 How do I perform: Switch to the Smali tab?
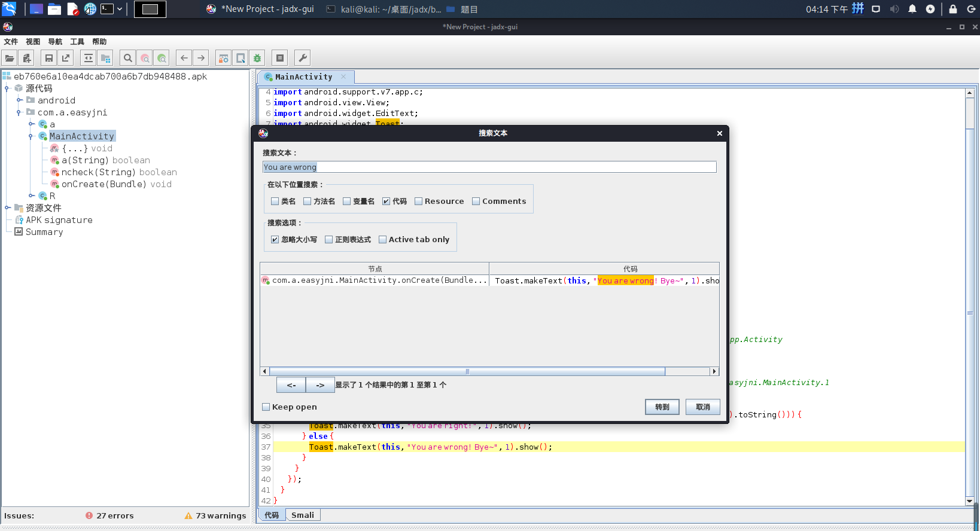pyautogui.click(x=303, y=515)
